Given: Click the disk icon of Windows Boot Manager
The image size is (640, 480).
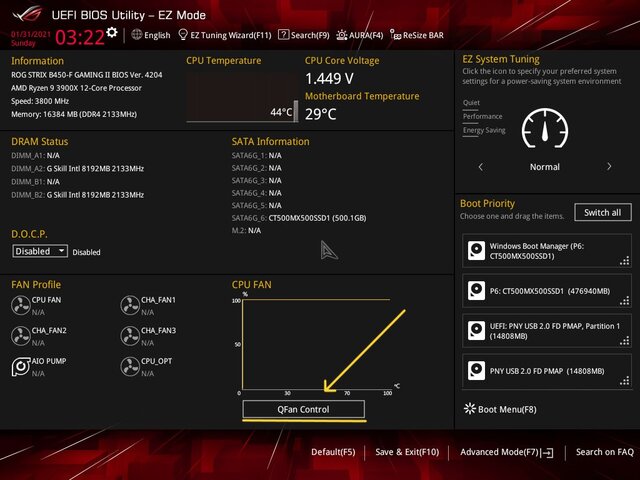Looking at the screenshot, I should coord(476,251).
